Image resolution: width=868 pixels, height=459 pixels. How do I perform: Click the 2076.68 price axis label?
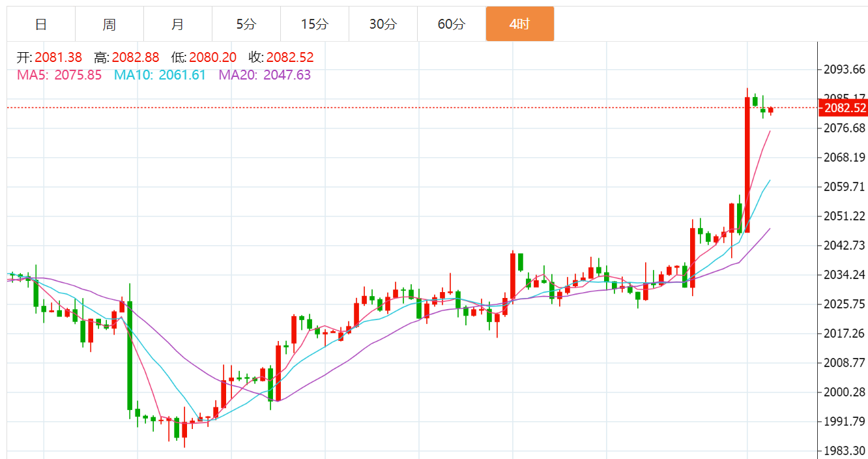pos(845,128)
